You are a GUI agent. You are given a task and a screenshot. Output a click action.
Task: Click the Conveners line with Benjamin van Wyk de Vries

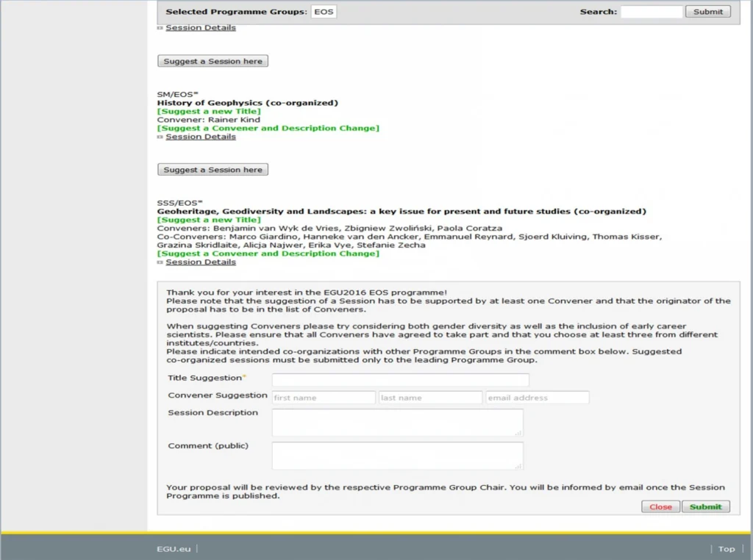coord(329,229)
